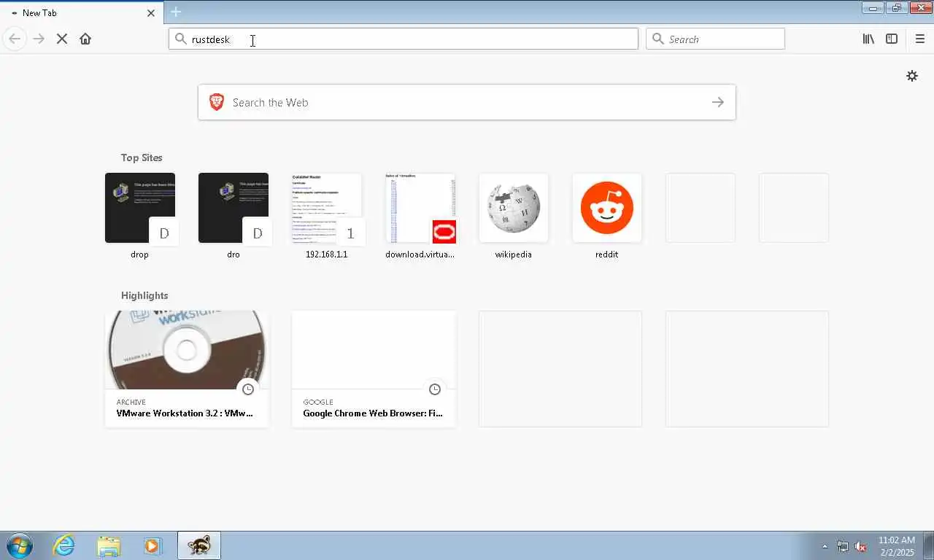
Task: Open the dro top site tile
Action: point(233,208)
